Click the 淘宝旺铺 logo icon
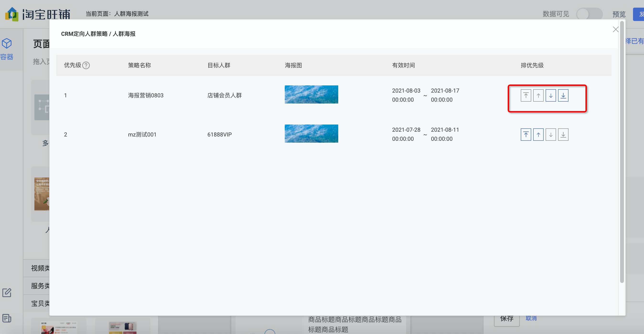Image resolution: width=644 pixels, height=334 pixels. tap(12, 14)
